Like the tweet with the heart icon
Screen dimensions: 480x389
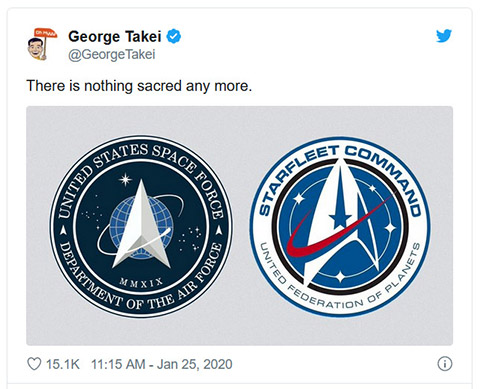click(34, 364)
